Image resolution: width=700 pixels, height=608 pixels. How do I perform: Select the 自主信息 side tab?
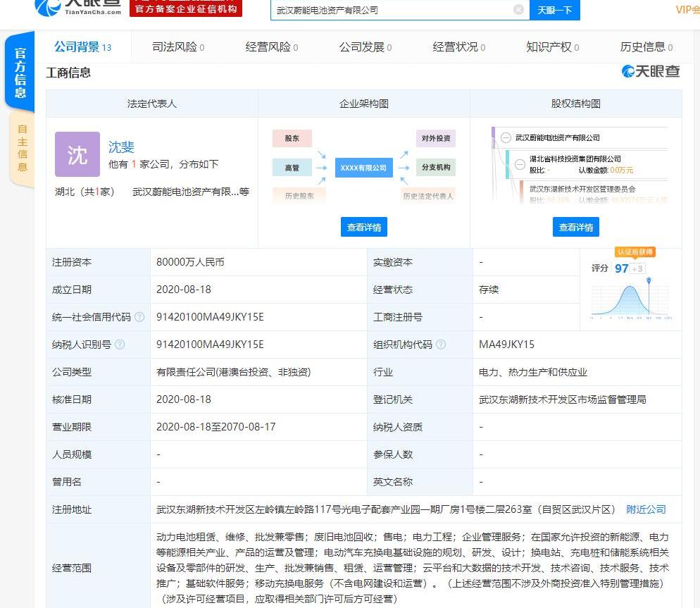(x=22, y=148)
